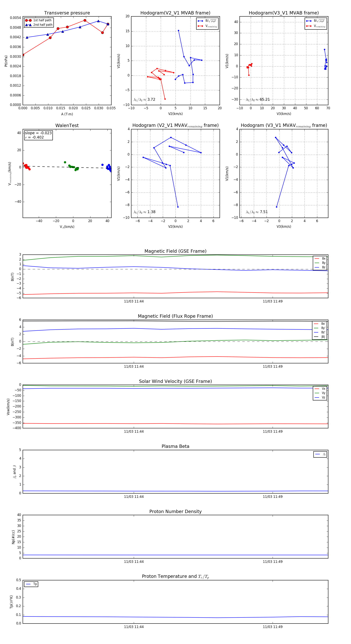Click the "Hodogram(V3_V1 MVAB frame)" title
Viewport: 351px width, 644px height.
284,13
